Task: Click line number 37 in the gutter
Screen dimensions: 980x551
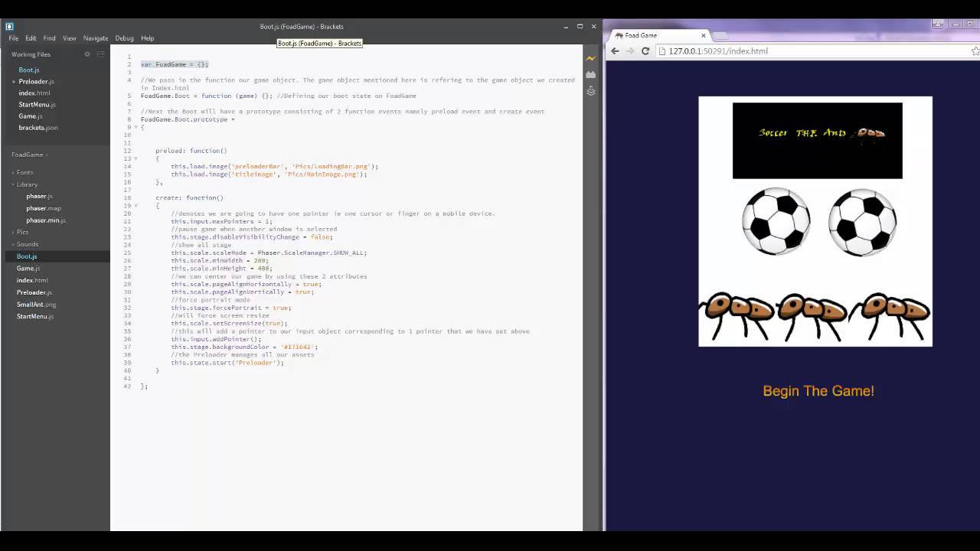Action: 127,347
